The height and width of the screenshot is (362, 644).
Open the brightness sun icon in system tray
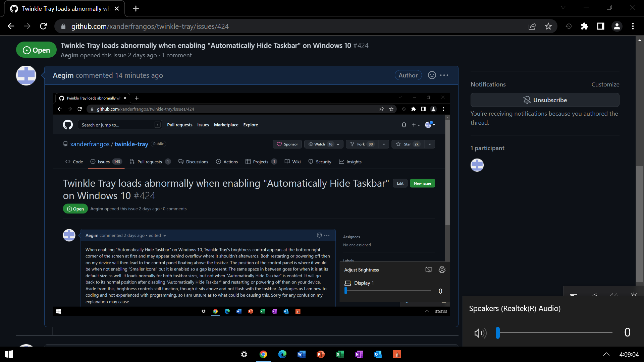634,295
